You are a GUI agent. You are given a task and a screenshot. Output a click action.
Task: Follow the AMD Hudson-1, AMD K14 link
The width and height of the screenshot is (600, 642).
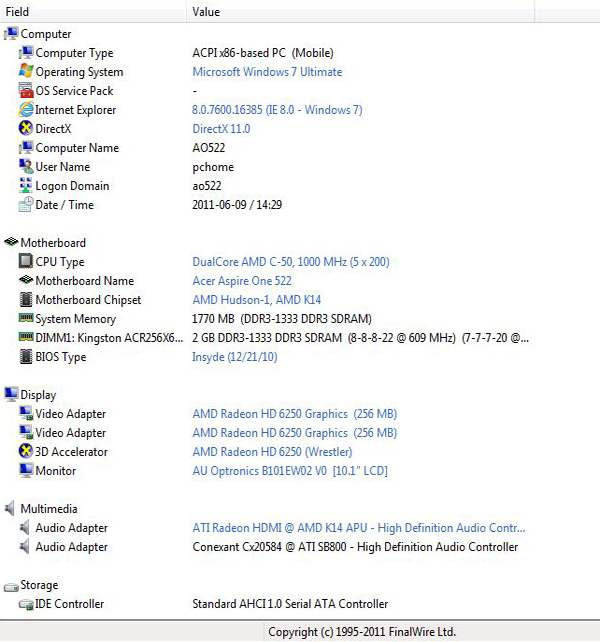[257, 300]
